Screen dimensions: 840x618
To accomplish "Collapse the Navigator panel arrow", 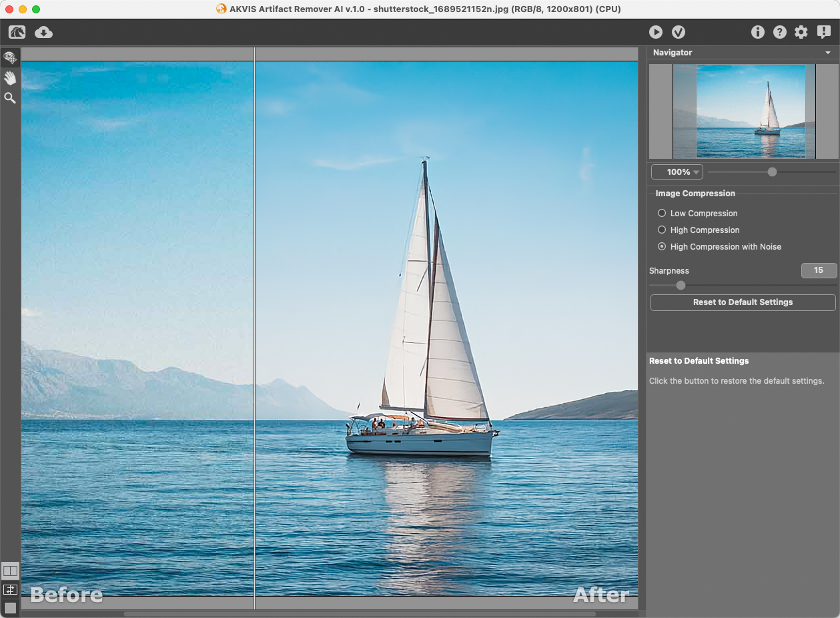I will pos(828,53).
